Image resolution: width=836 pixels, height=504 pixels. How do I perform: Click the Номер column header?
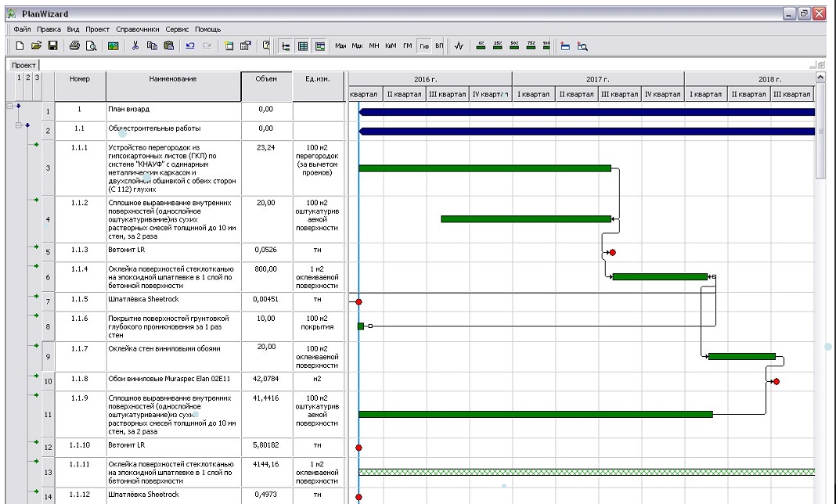[80, 86]
